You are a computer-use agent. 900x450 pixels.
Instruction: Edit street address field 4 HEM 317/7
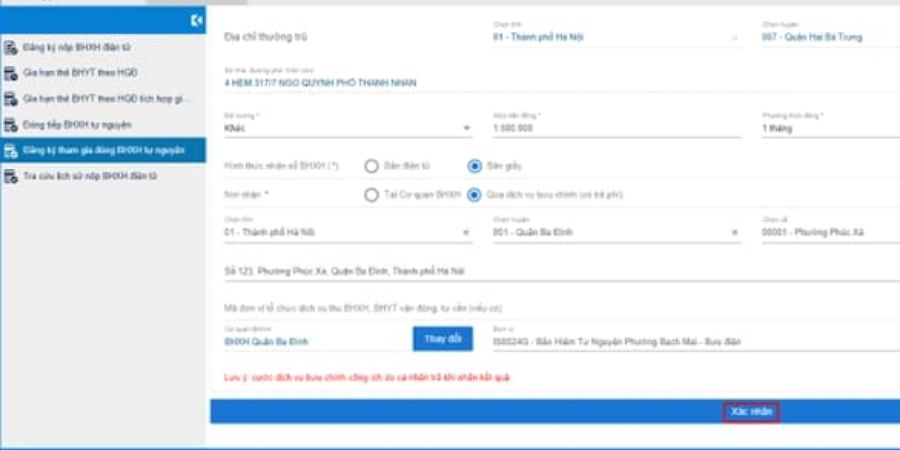click(562, 83)
